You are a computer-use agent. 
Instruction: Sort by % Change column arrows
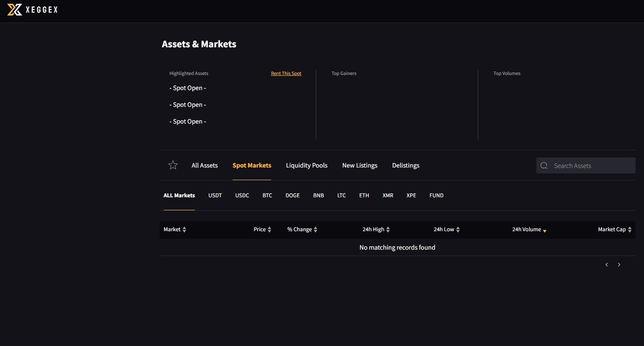[316, 230]
